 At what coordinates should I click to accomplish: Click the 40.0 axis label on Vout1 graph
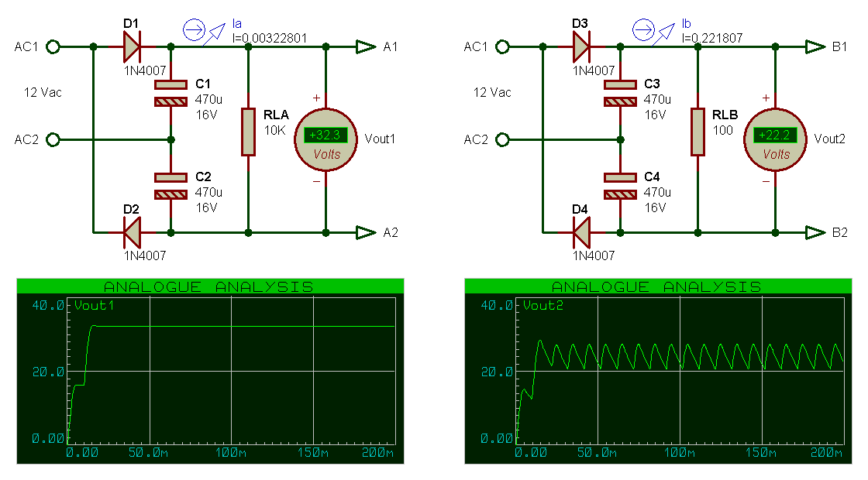[48, 305]
